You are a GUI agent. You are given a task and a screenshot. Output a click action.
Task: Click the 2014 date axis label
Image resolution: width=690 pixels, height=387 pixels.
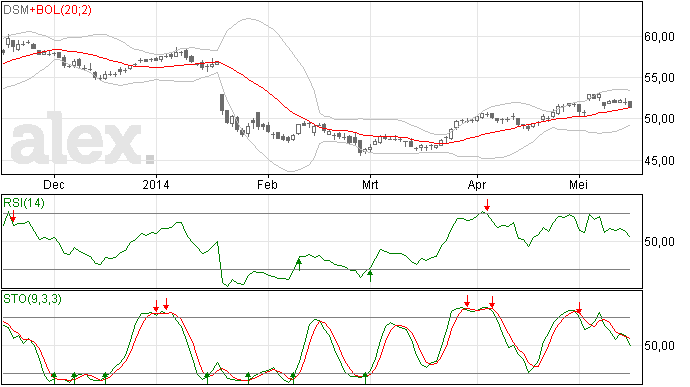[x=156, y=185]
